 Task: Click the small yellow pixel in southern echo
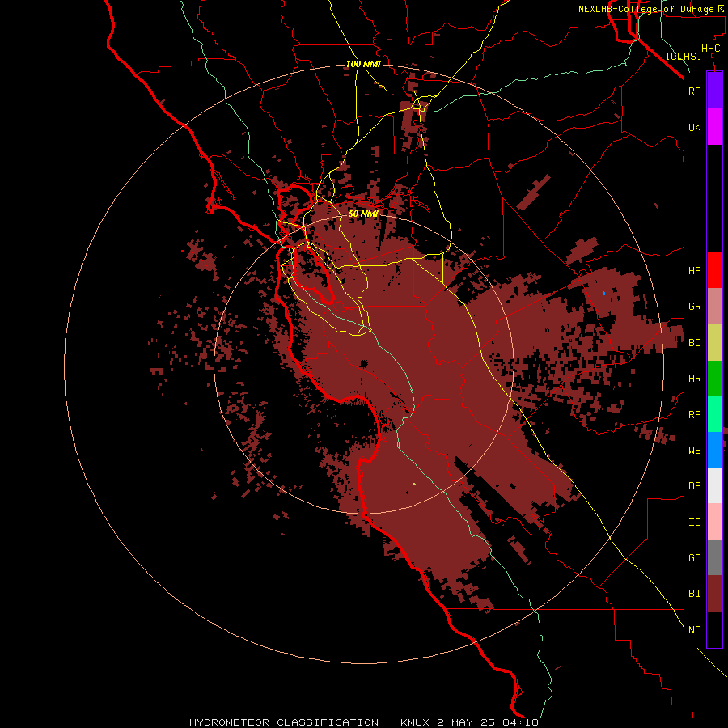(413, 485)
